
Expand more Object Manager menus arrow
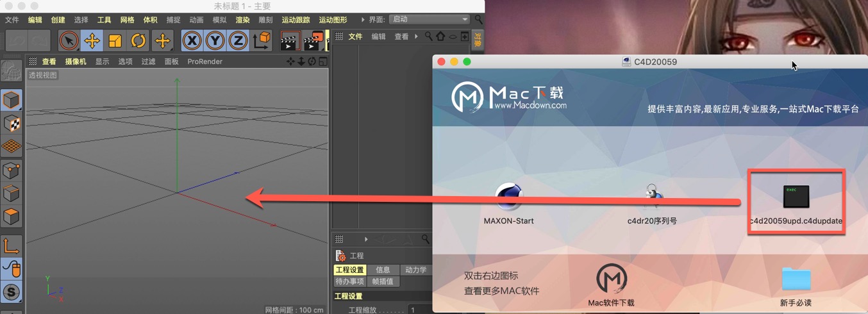pyautogui.click(x=416, y=37)
